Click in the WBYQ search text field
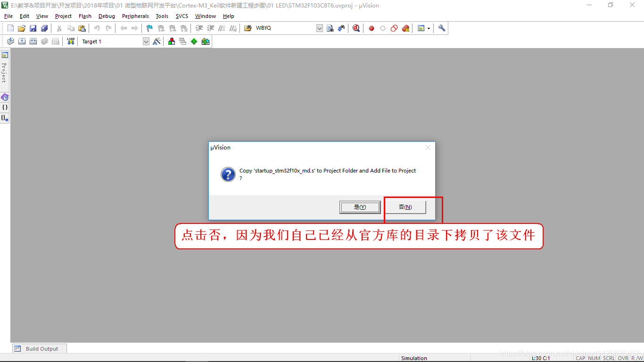Viewport: 644px width, 362px height. coord(285,28)
